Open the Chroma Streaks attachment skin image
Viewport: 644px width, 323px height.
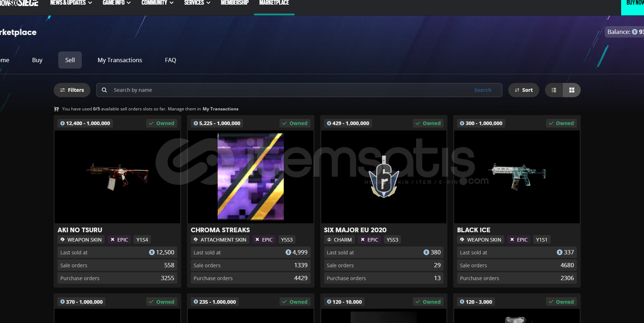pyautogui.click(x=251, y=177)
